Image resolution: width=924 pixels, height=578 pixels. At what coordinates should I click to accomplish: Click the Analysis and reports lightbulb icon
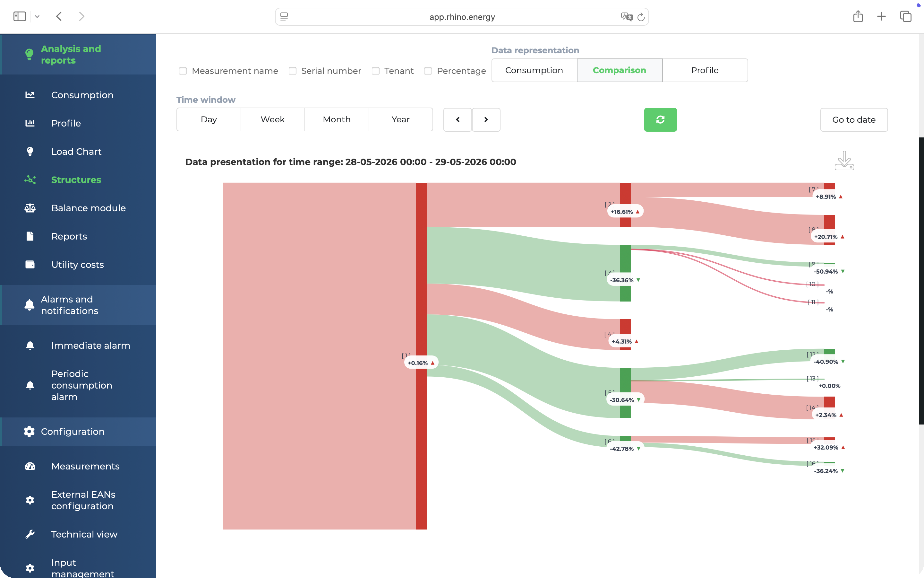tap(29, 55)
